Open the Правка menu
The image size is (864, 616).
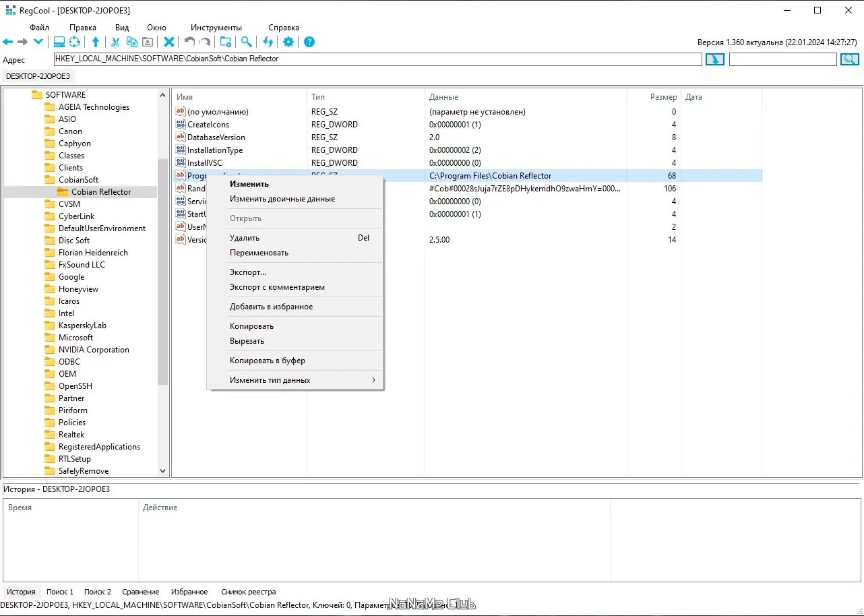(x=83, y=28)
